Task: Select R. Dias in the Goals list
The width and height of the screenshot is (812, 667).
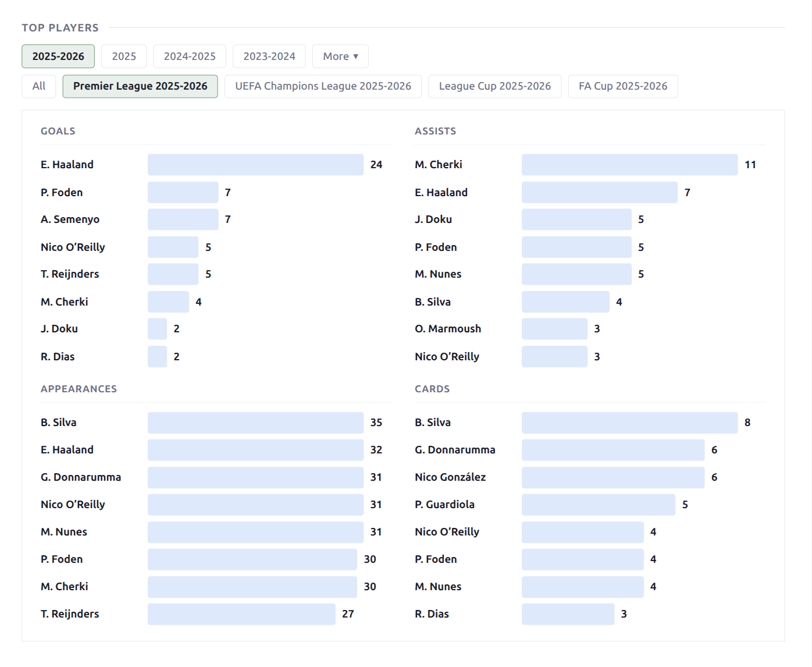Action: pyautogui.click(x=58, y=357)
